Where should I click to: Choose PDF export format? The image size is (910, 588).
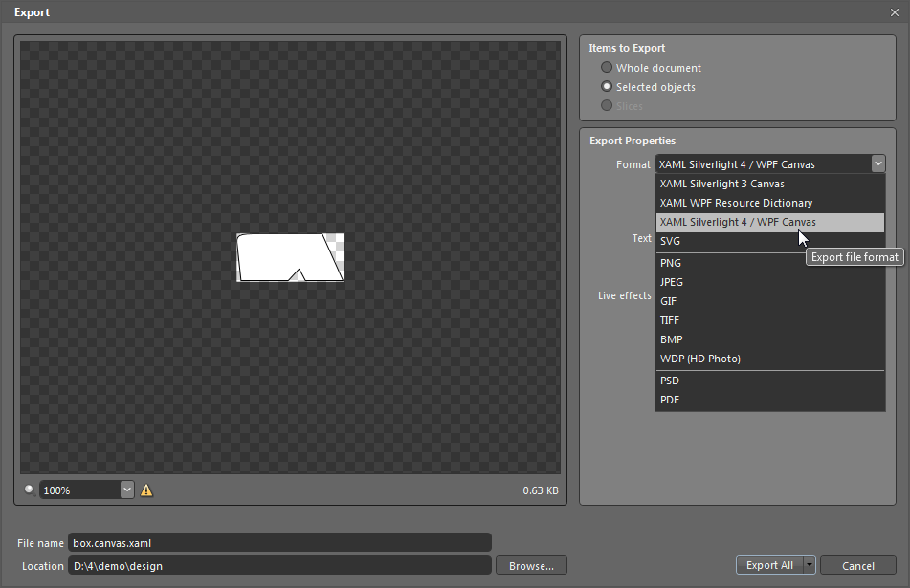coord(770,400)
